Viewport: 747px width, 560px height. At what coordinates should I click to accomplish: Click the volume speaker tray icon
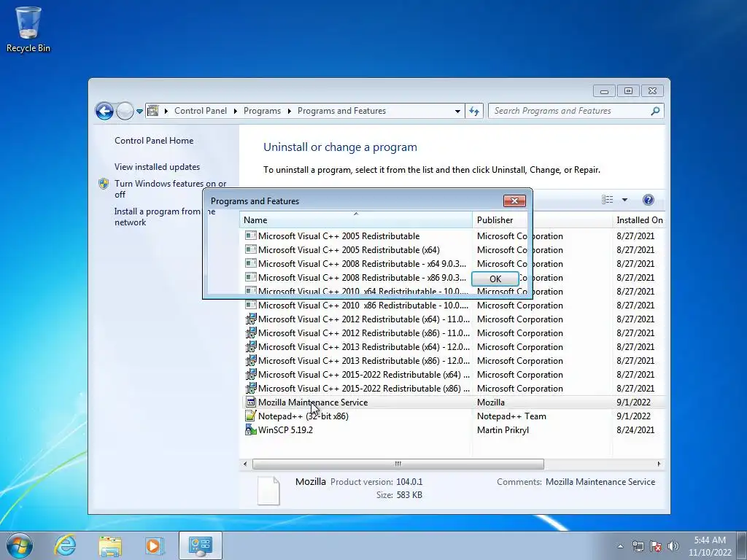point(673,546)
